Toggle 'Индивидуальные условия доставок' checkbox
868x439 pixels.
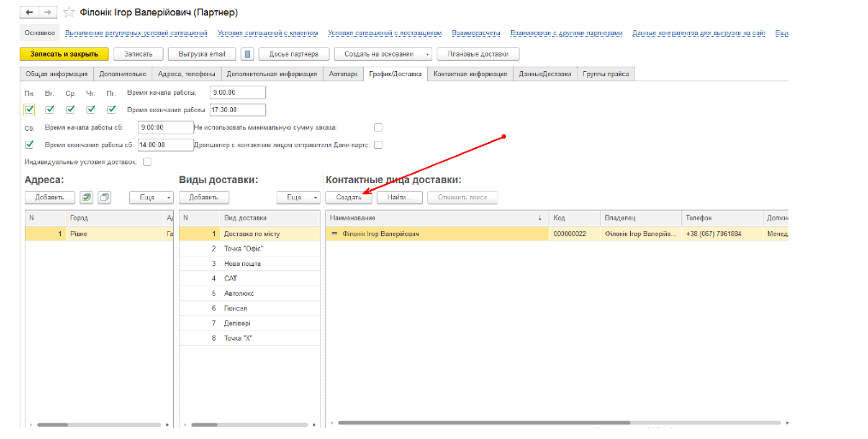coord(147,162)
